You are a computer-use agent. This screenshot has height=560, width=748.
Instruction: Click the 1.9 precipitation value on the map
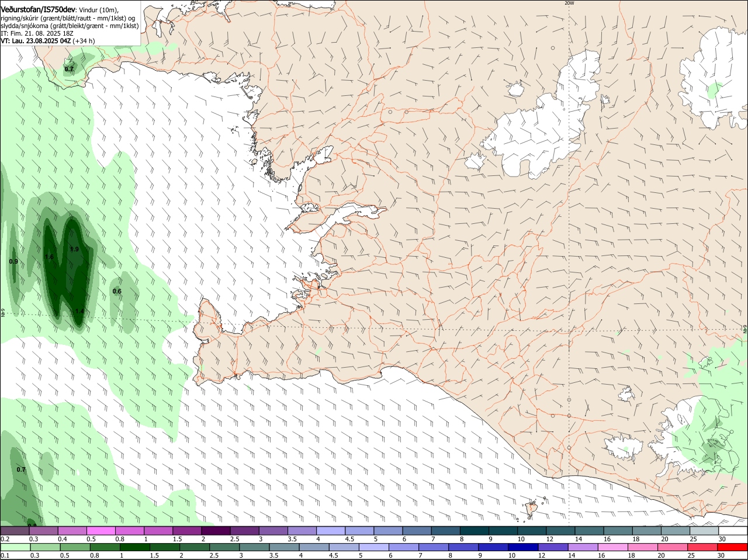[74, 250]
